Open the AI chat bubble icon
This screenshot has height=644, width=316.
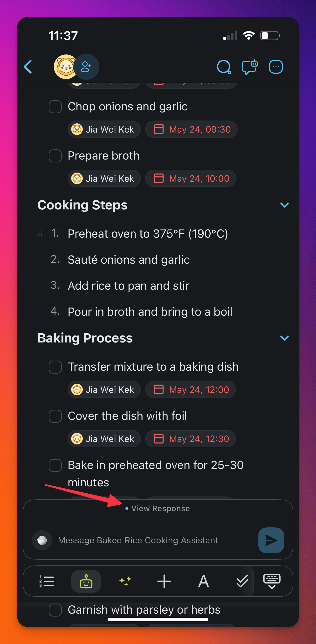(249, 67)
